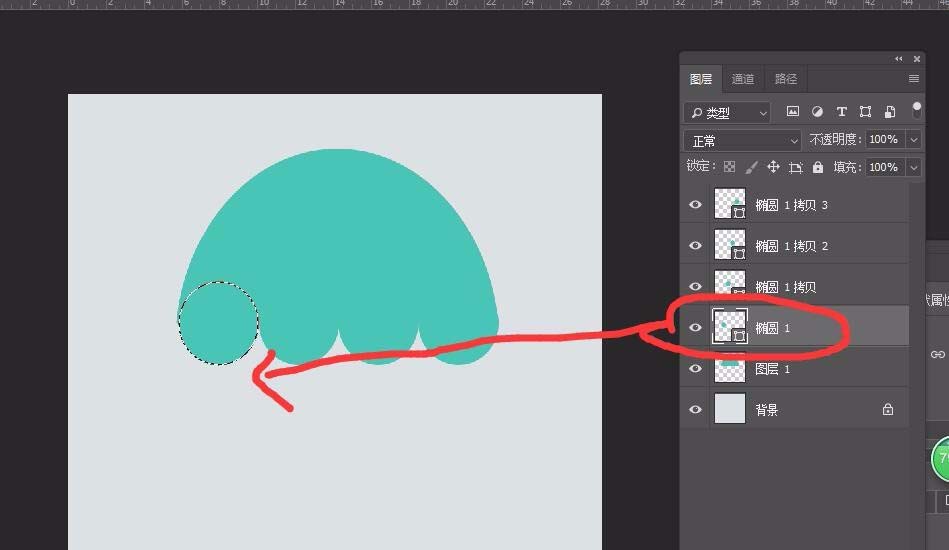
Task: Click the 填充 fill percentage field
Action: click(883, 167)
